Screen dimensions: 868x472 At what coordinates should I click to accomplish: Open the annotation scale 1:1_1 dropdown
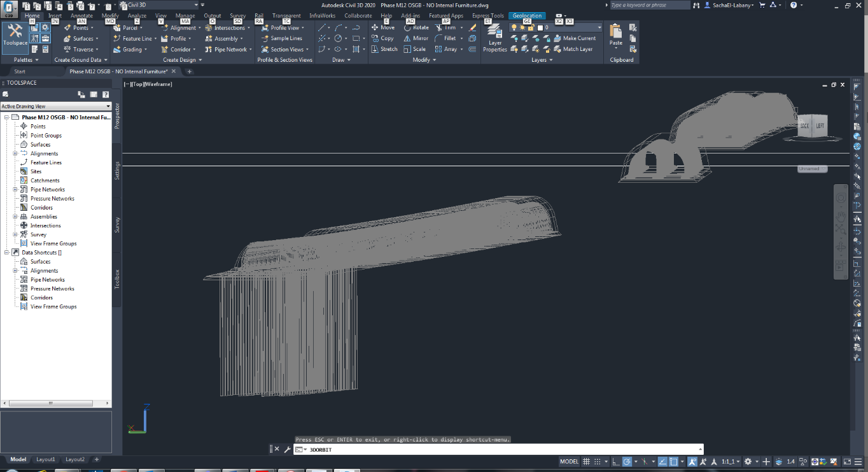coord(731,461)
